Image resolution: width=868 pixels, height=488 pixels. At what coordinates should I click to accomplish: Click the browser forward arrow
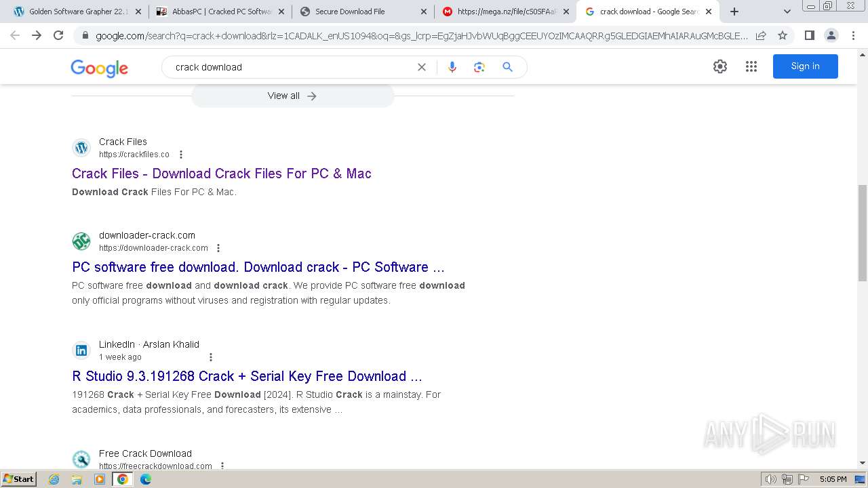tap(37, 35)
